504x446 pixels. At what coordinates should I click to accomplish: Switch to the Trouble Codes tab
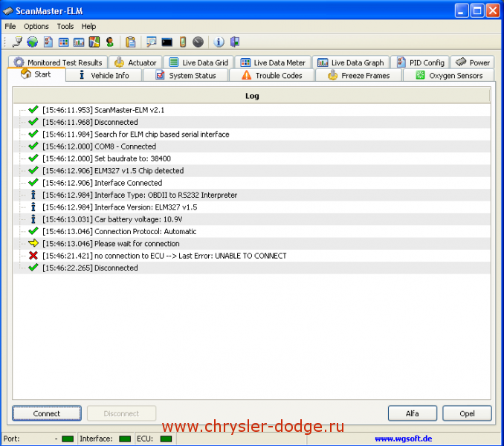(271, 75)
